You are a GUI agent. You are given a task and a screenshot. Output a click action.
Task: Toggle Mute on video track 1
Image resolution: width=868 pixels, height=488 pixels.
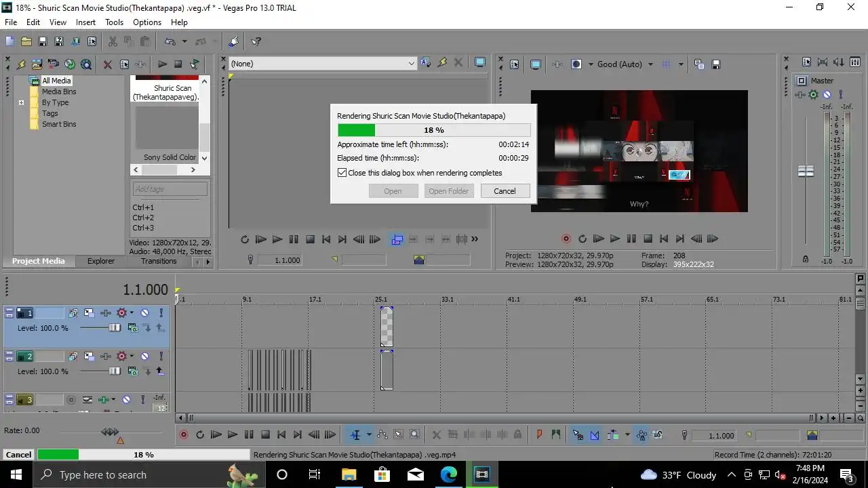tap(145, 313)
